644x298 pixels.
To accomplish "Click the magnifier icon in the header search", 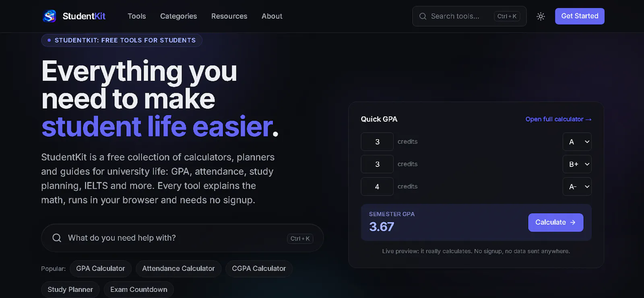I will click(423, 16).
